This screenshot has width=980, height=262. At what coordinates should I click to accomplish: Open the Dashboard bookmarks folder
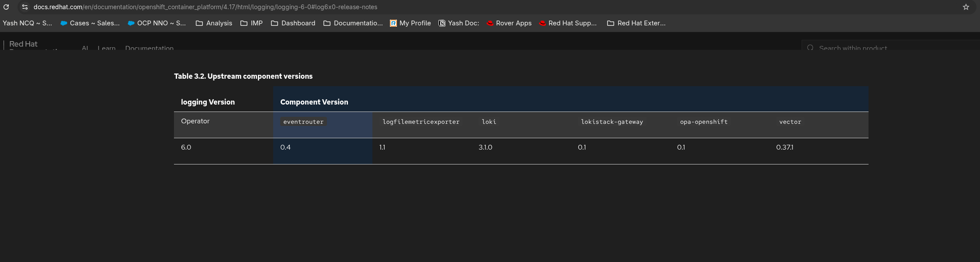[293, 23]
